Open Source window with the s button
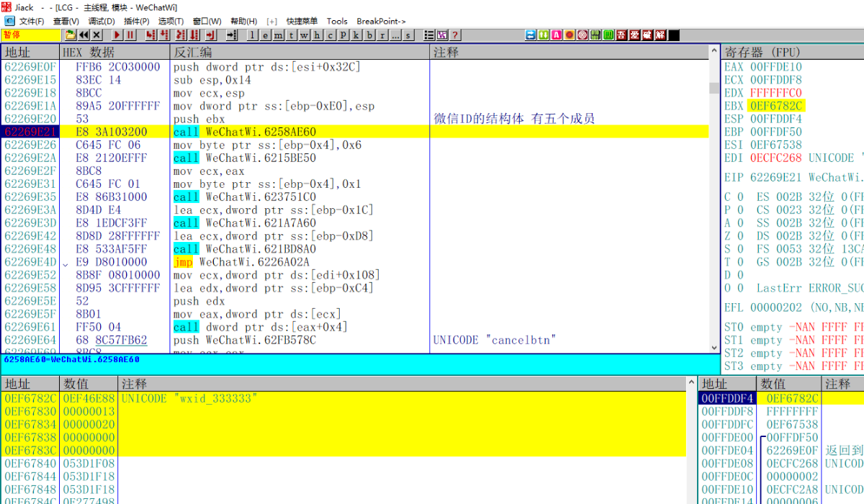 click(408, 35)
